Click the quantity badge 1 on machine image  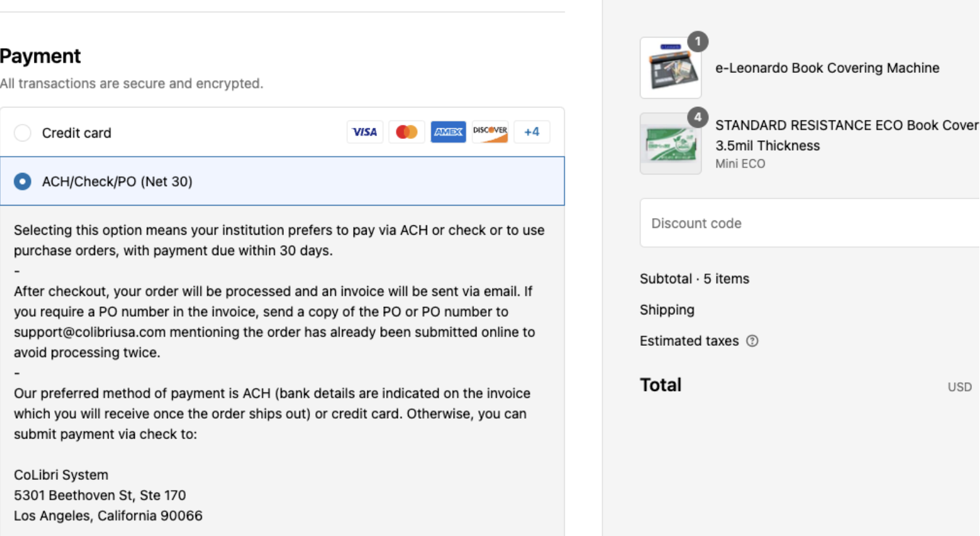pos(698,41)
